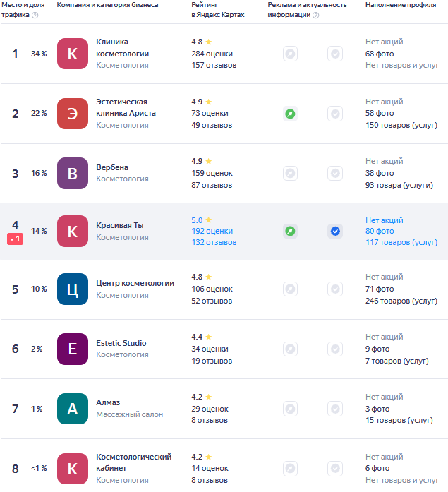Open the "Эстетическая клиника Ариста" company name
448x492 pixels.
(126, 107)
